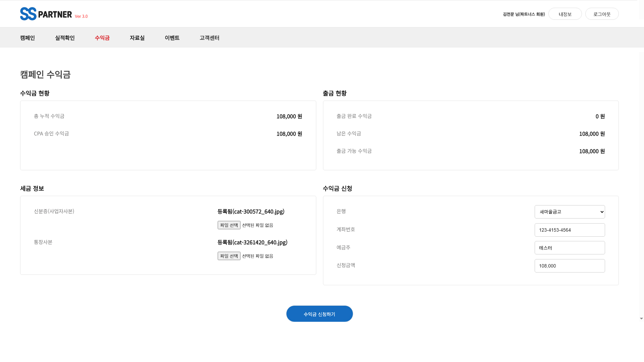
Task: Click the Ver 3.0 label
Action: point(81,16)
